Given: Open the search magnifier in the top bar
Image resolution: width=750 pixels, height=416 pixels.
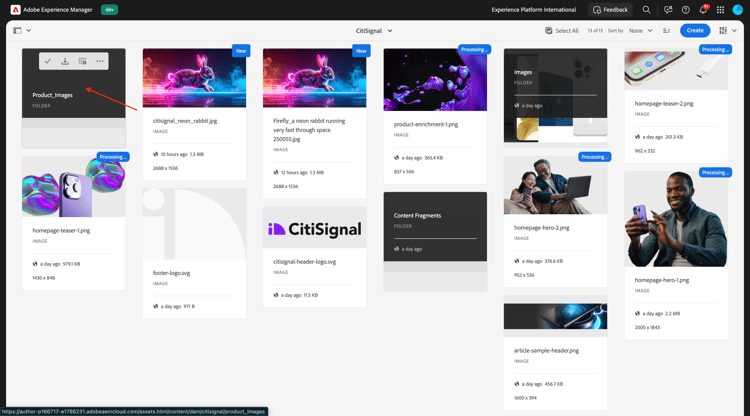Looking at the screenshot, I should (x=646, y=10).
